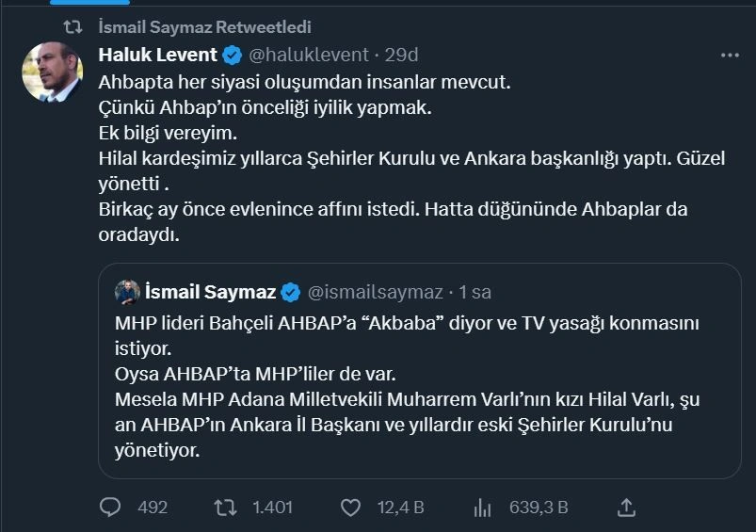Open "İsmail Saymaz Retweetledi" label

[205, 27]
